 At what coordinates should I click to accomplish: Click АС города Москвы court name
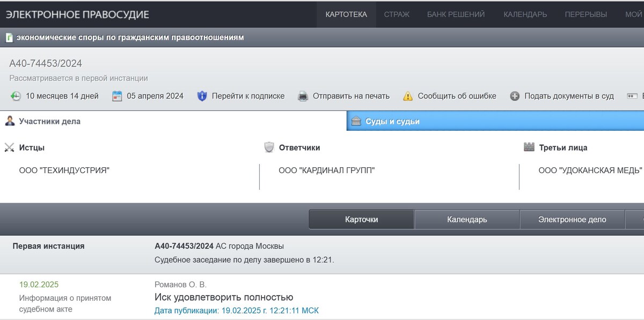(250, 246)
